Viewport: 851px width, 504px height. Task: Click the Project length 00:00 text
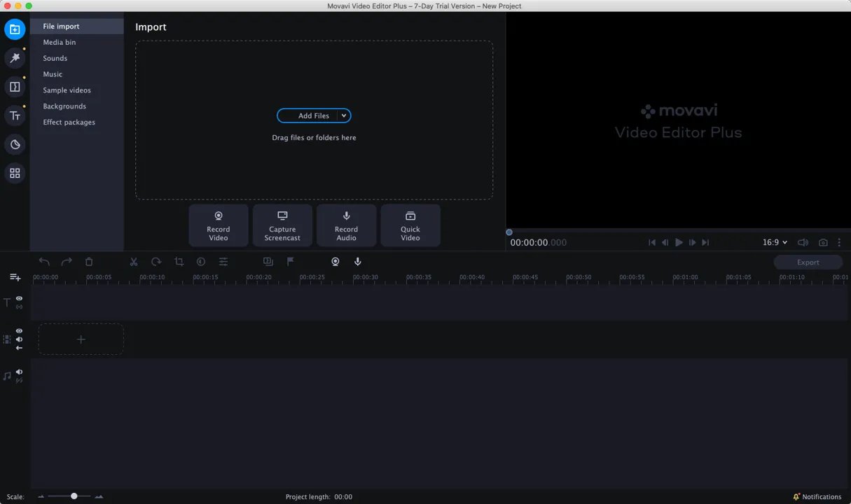pos(319,496)
